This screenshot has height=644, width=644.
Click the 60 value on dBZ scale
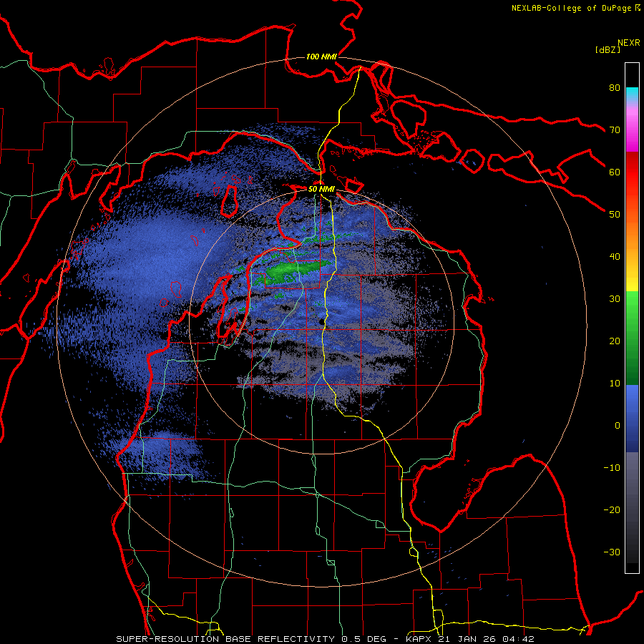coord(615,172)
